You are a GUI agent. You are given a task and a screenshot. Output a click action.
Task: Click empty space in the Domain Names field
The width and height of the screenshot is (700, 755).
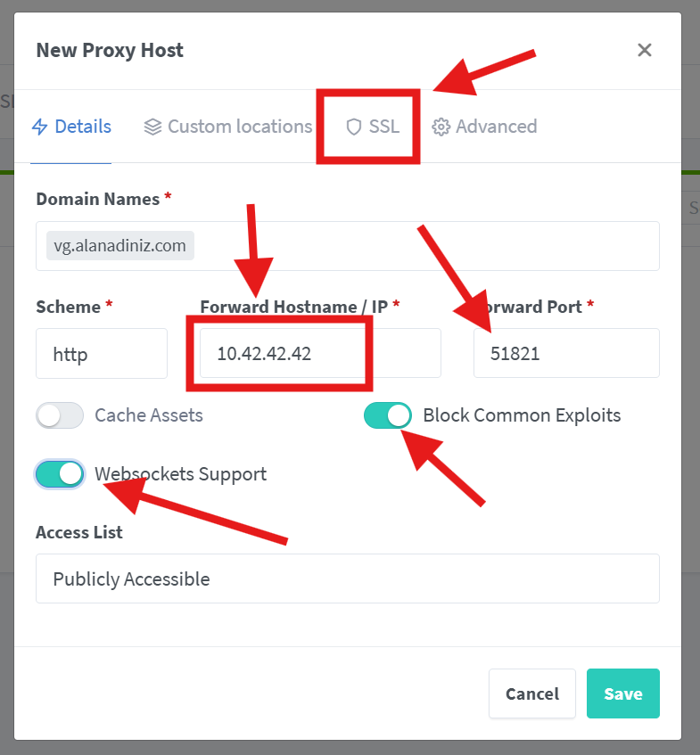coord(428,246)
